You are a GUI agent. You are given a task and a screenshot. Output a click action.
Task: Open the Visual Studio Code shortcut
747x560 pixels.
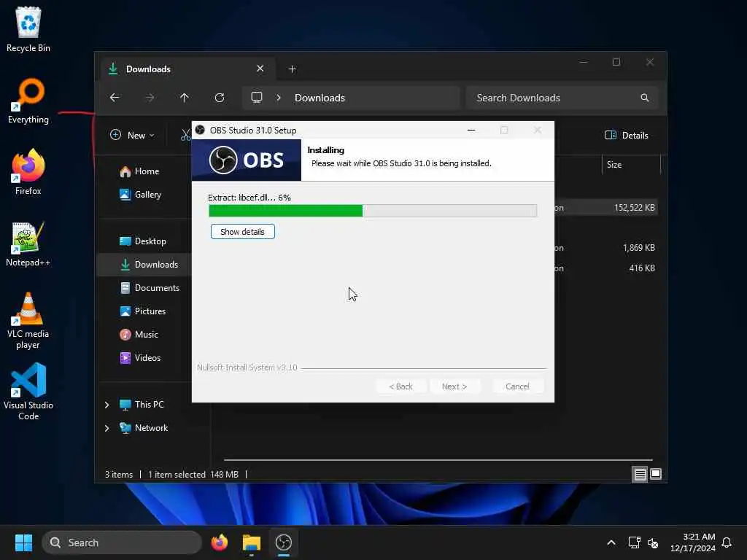(28, 392)
